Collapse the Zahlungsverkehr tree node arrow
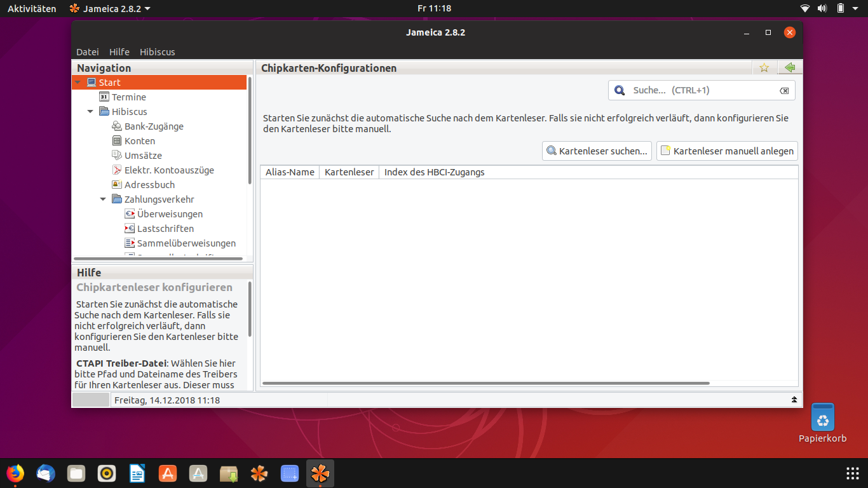 tap(104, 200)
